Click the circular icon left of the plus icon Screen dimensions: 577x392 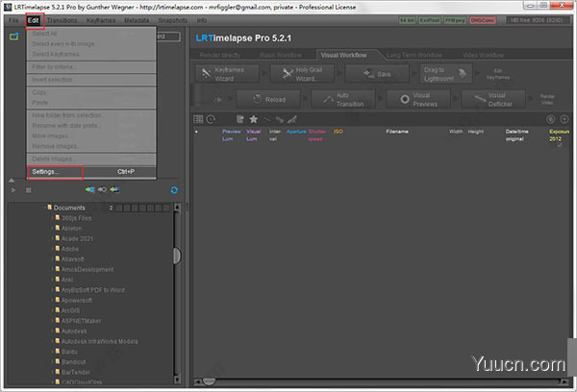pyautogui.click(x=550, y=119)
